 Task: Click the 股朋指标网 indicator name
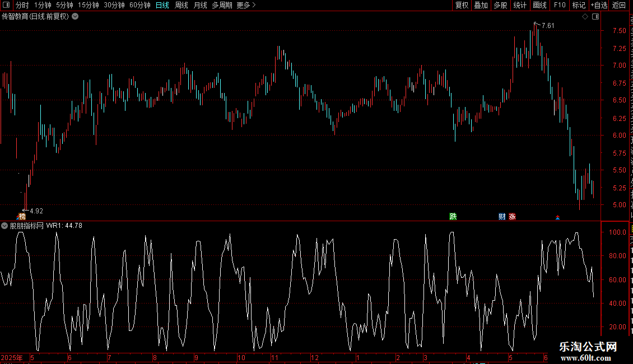tap(27, 226)
